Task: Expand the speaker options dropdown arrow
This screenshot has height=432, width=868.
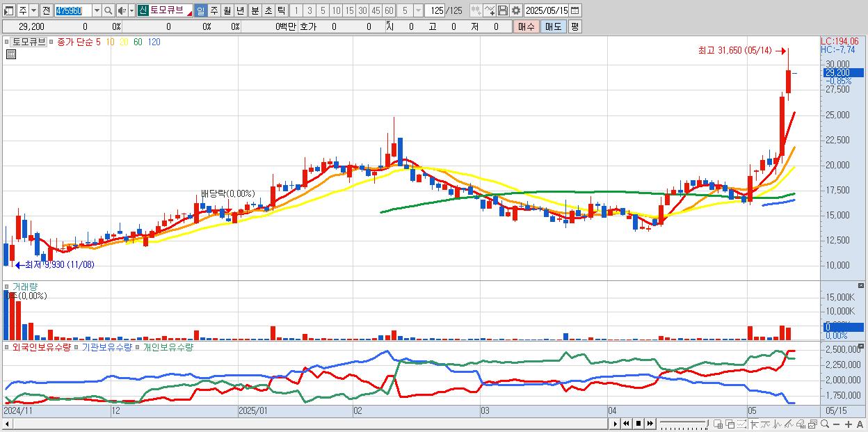Action: coord(131,10)
